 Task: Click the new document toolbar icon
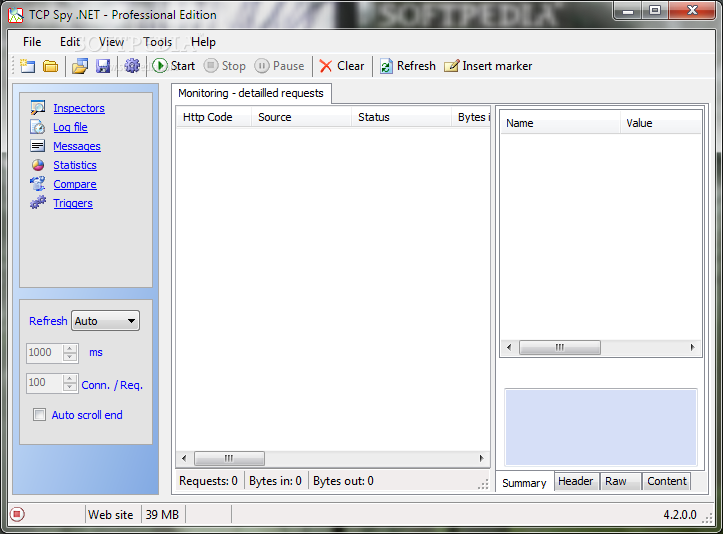click(x=28, y=66)
